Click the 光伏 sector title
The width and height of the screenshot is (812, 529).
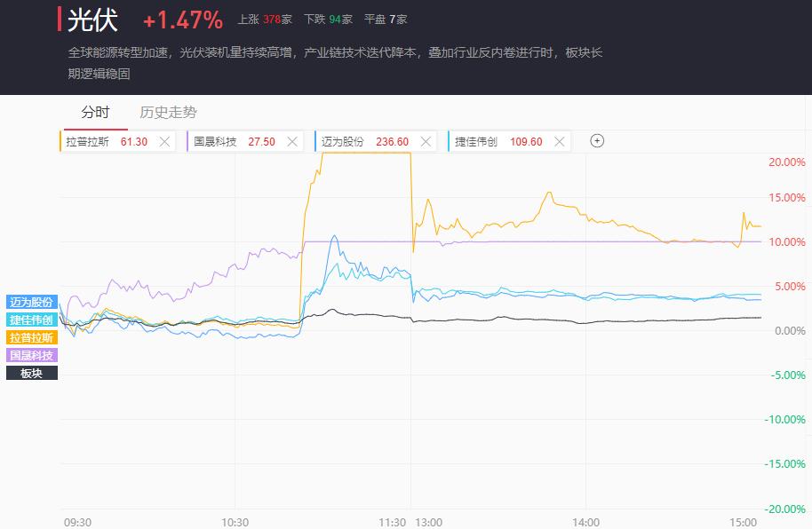click(x=92, y=20)
